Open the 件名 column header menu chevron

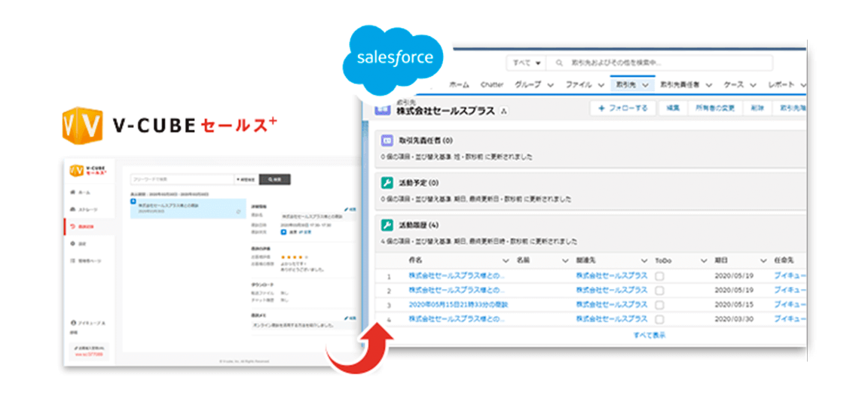(x=506, y=260)
